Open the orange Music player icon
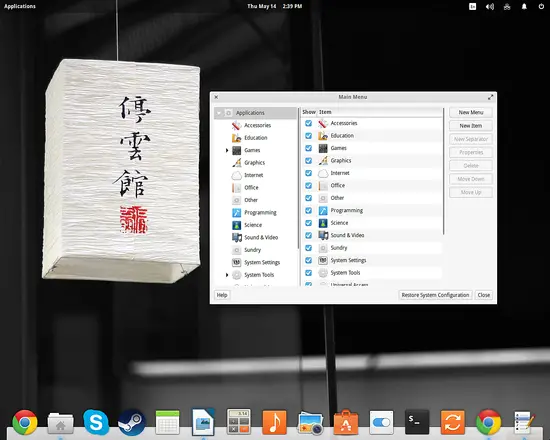The height and width of the screenshot is (440, 550). [274, 422]
